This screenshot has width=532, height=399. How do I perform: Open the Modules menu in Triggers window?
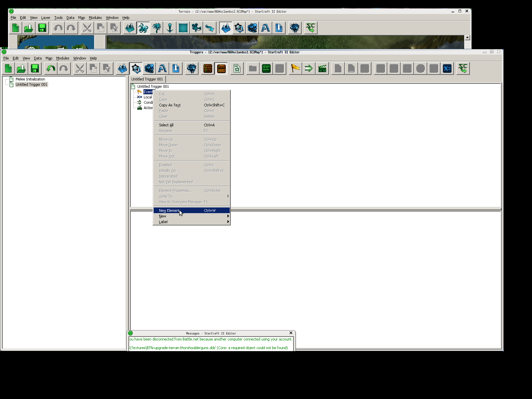[x=63, y=58]
